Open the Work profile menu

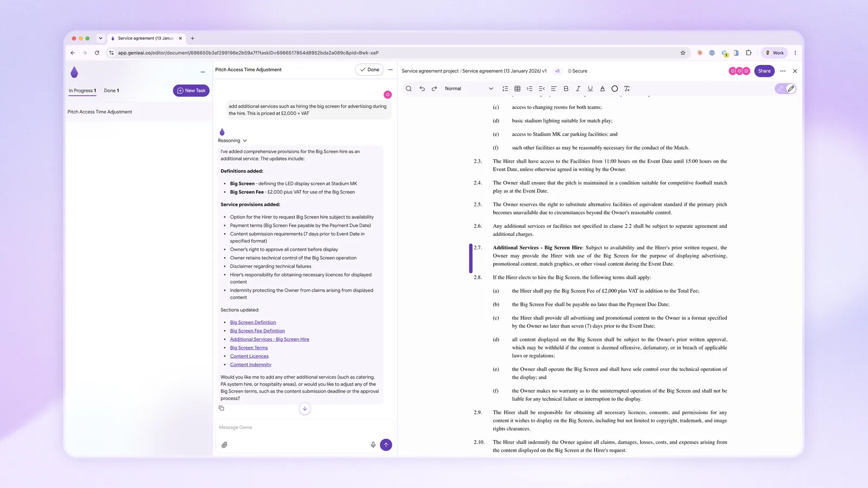coord(774,53)
